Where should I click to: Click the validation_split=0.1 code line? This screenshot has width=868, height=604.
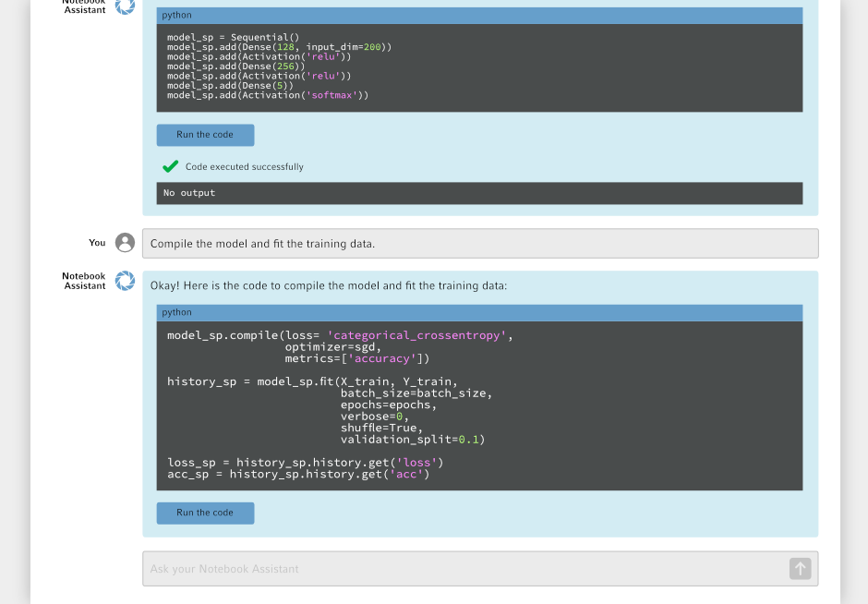tap(413, 440)
